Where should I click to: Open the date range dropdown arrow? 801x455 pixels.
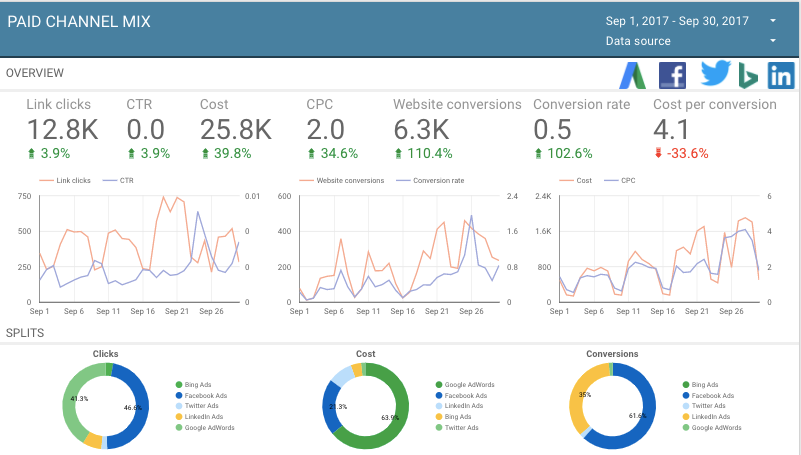point(773,20)
